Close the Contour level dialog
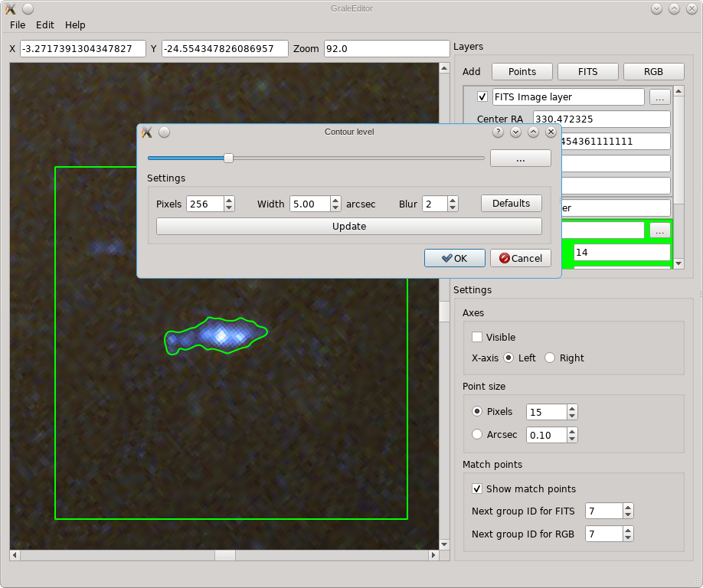This screenshot has height=588, width=703. 551,132
